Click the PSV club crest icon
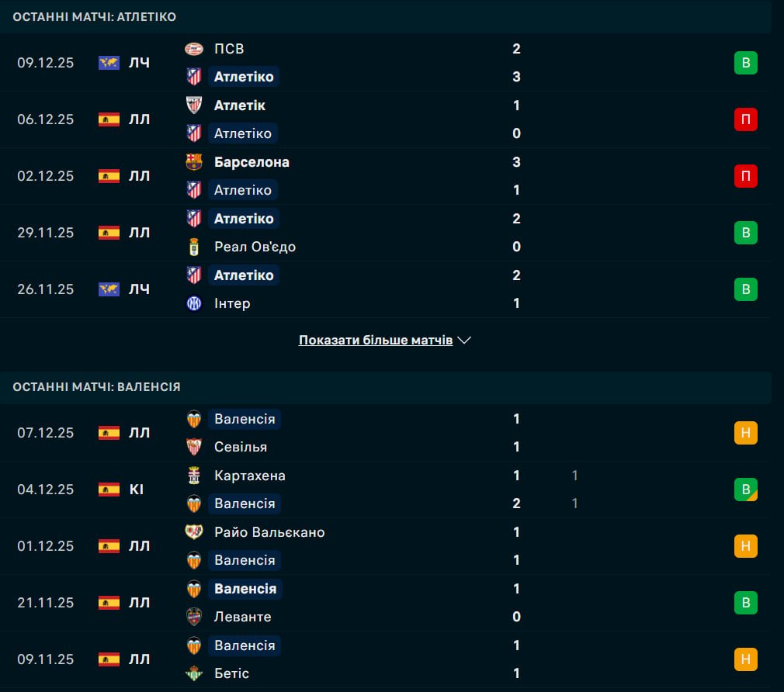The image size is (784, 692). point(194,49)
